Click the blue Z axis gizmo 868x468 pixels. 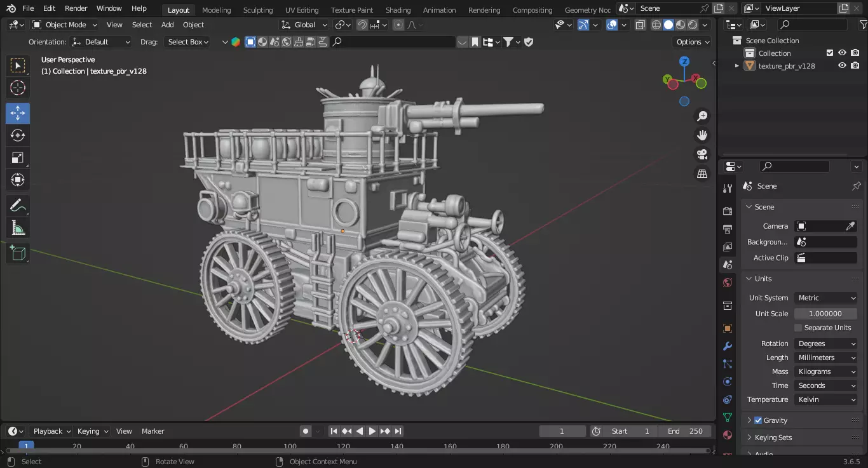[x=684, y=62]
